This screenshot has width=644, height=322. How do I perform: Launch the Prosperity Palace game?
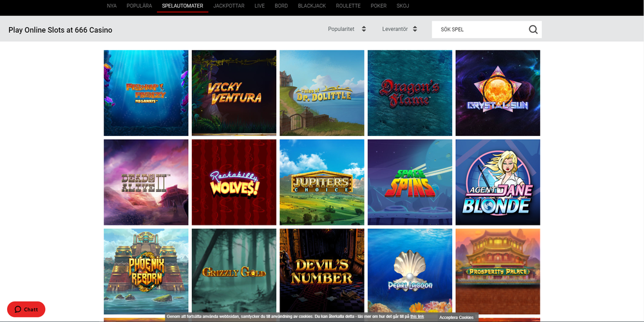click(x=498, y=272)
